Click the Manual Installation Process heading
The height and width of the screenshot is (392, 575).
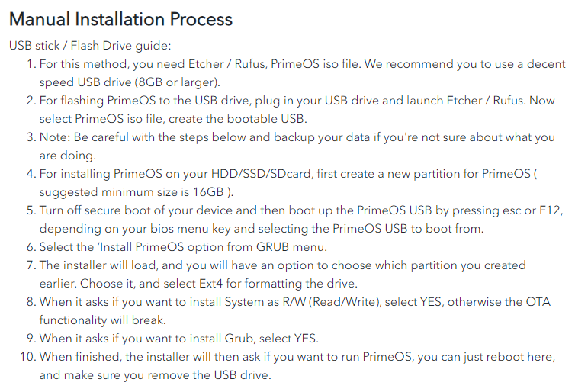(120, 19)
